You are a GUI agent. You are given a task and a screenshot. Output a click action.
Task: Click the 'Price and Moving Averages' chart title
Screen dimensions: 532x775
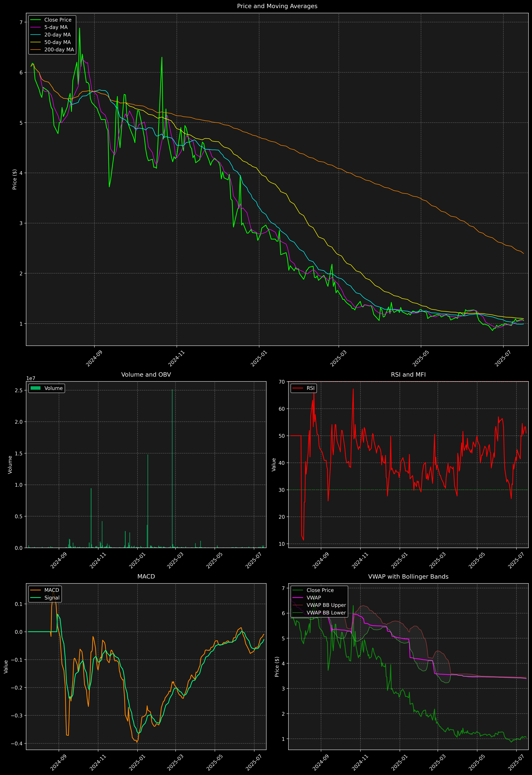pos(277,6)
